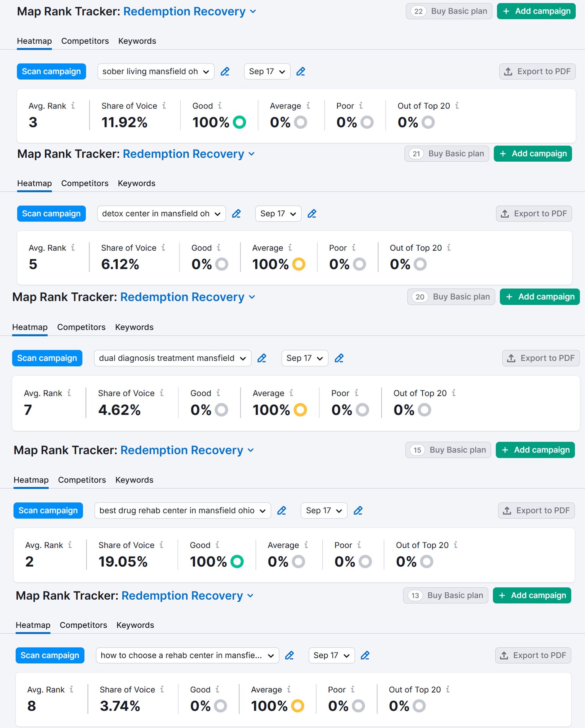
Task: Click edit pencil beside 'how to choose a rehab' keyword
Action: [290, 656]
